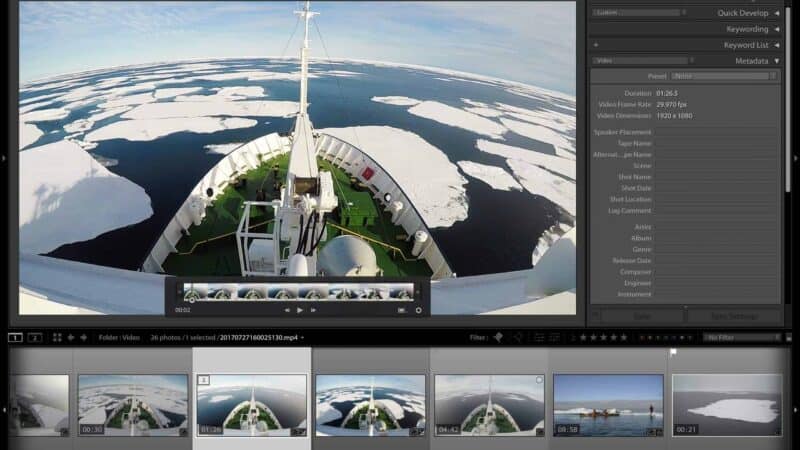Click the dimensions value 1920 x 1080
Viewport: 800px width, 450px height.
[x=674, y=116]
